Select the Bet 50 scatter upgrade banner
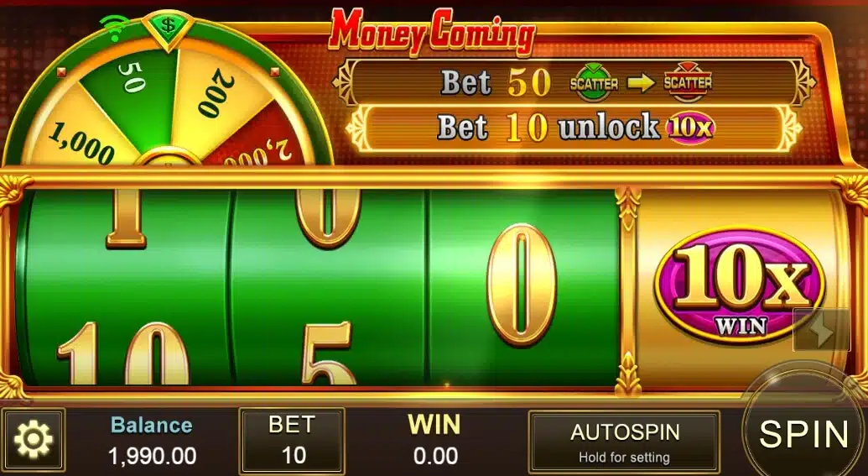868x476 pixels. click(574, 82)
